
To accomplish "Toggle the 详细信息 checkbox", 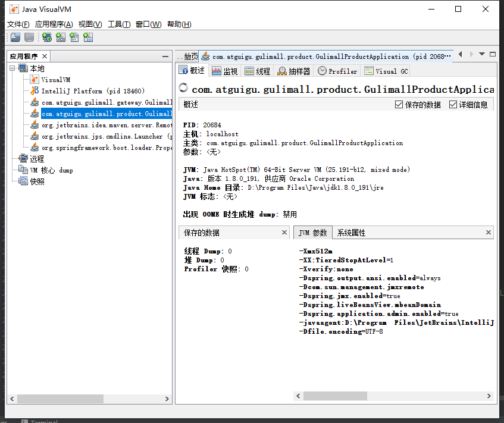I will 453,105.
